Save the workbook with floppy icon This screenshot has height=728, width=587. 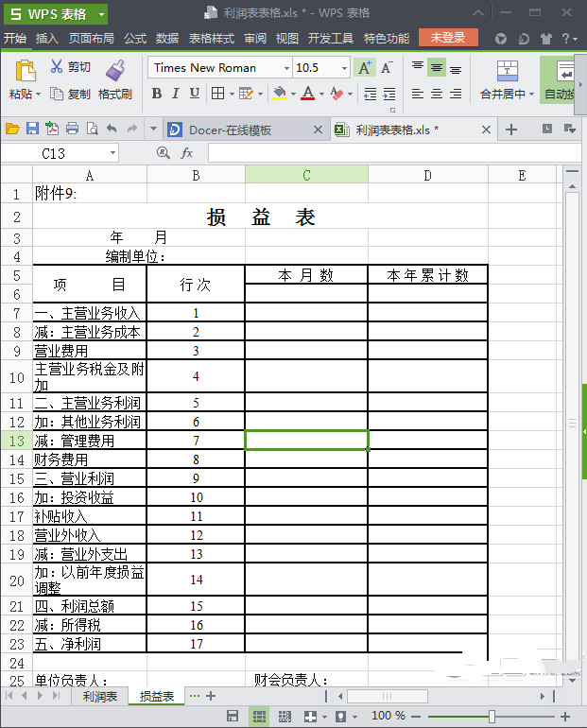(32, 129)
